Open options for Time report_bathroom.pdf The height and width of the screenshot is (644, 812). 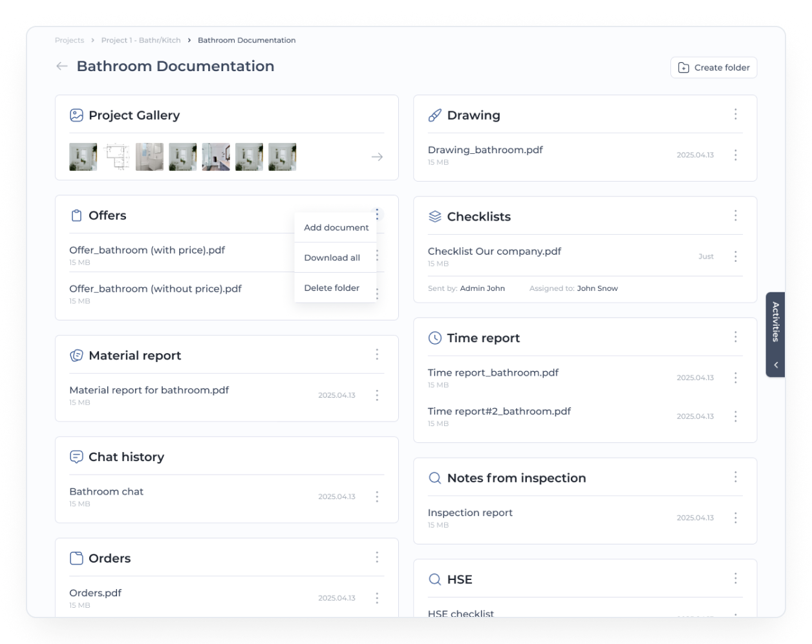[x=735, y=378]
